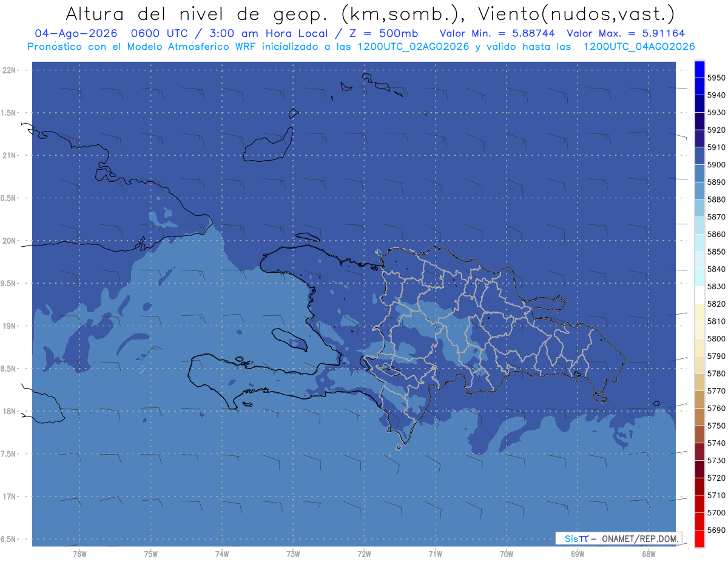Select the bright red swatch below 5690

pos(699,538)
